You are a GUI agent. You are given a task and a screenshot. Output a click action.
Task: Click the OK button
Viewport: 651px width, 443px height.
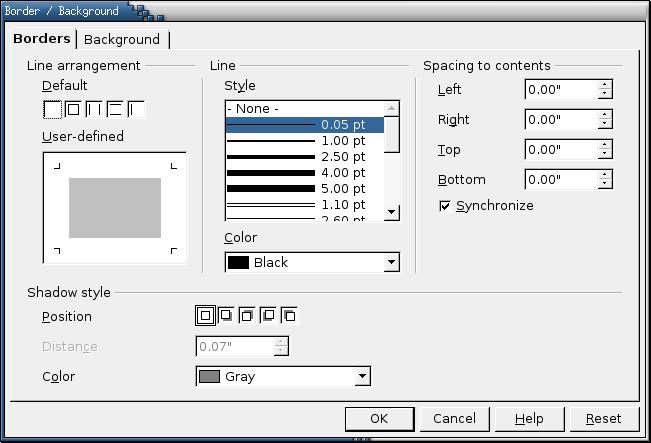coord(379,418)
